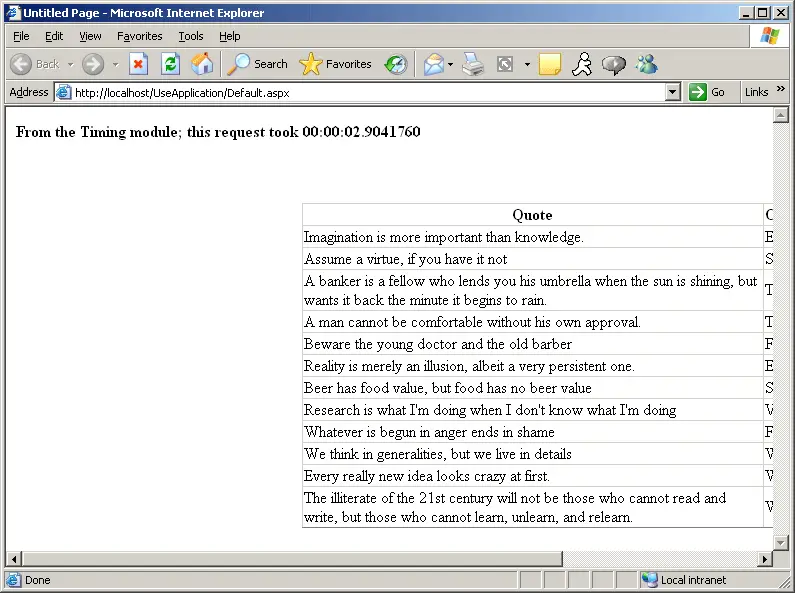Expand the Address bar dropdown arrow
The image size is (795, 593).
pos(672,92)
